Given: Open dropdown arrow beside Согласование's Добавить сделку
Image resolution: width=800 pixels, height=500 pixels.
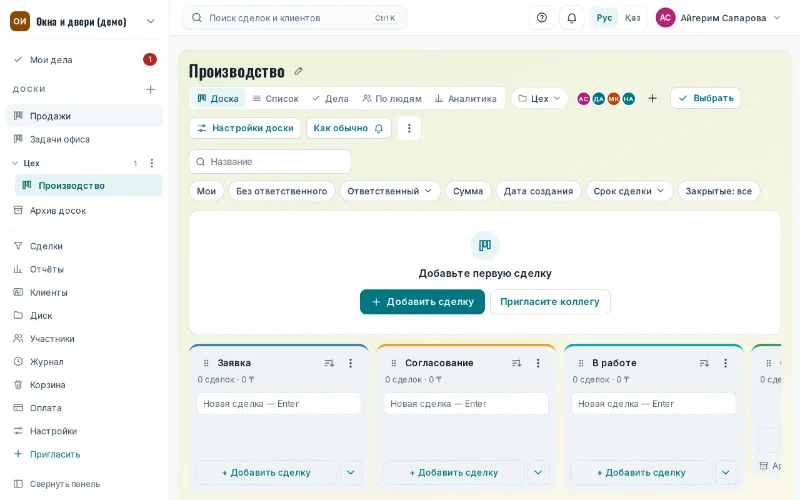Looking at the screenshot, I should click(538, 472).
